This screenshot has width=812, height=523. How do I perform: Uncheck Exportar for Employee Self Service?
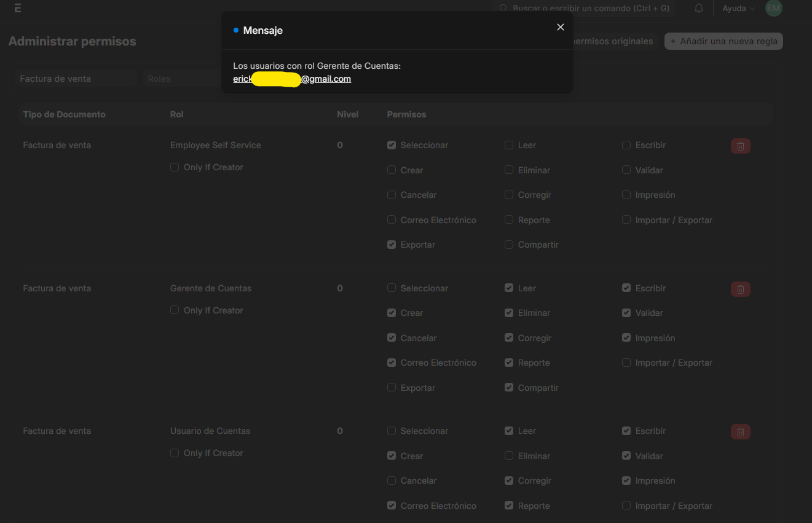point(392,245)
